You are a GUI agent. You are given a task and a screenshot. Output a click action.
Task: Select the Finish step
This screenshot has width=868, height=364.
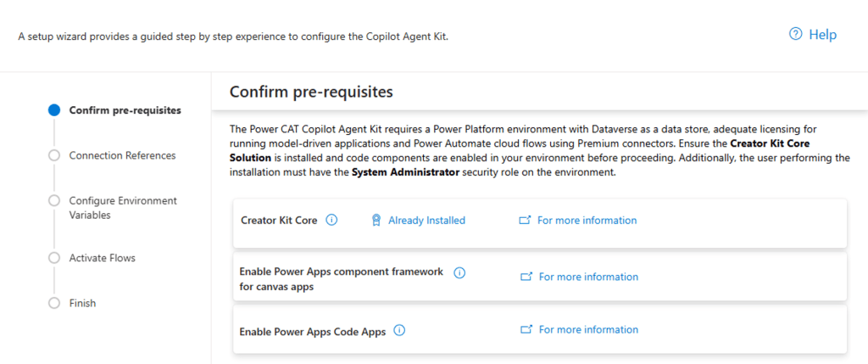[82, 303]
